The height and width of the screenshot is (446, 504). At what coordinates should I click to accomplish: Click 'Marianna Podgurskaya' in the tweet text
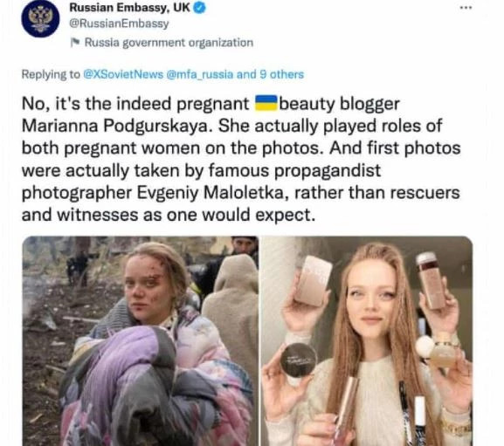[118, 126]
